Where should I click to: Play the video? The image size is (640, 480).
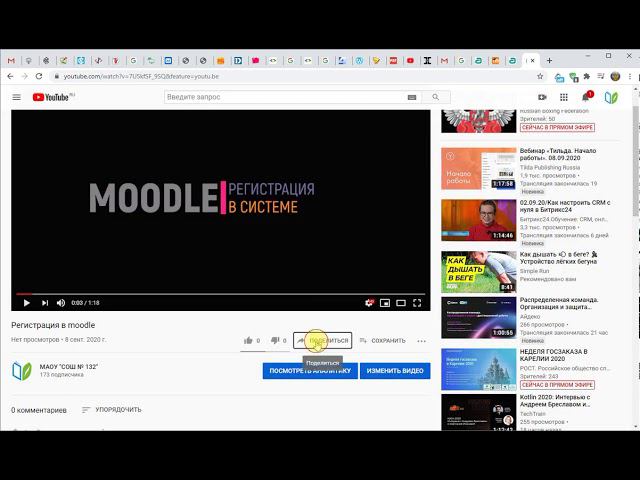[27, 303]
